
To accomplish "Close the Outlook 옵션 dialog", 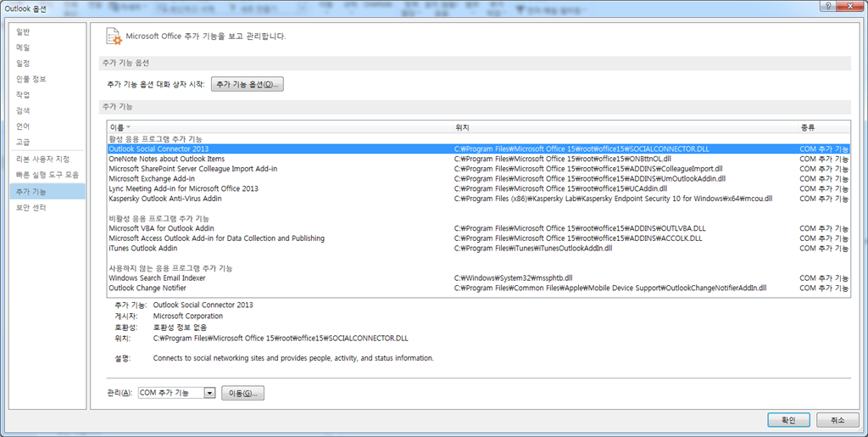I will coord(850,6).
